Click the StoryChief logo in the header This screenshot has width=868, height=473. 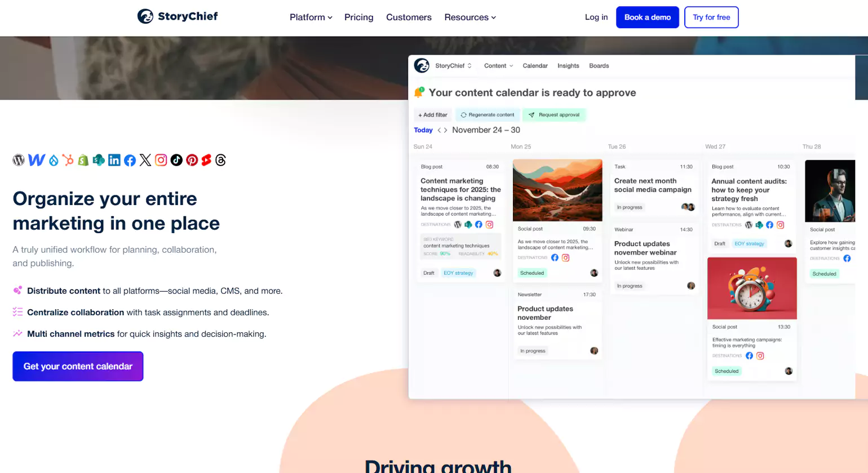[x=178, y=16]
